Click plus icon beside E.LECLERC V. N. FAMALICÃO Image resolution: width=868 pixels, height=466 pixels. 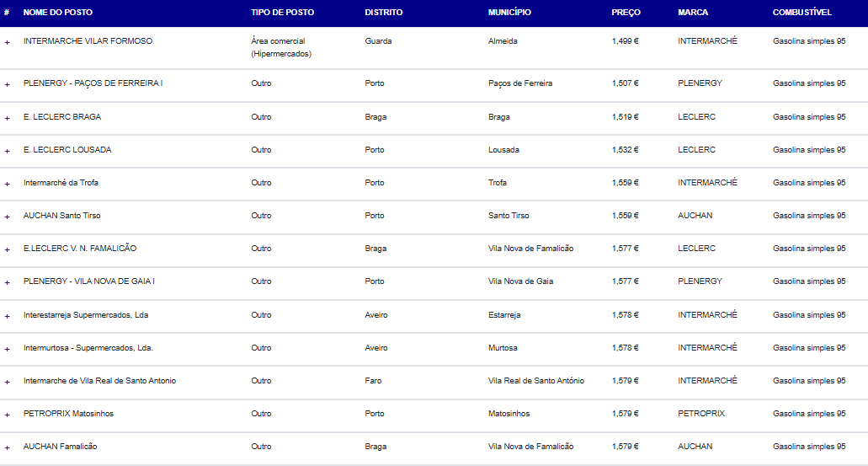click(x=8, y=249)
